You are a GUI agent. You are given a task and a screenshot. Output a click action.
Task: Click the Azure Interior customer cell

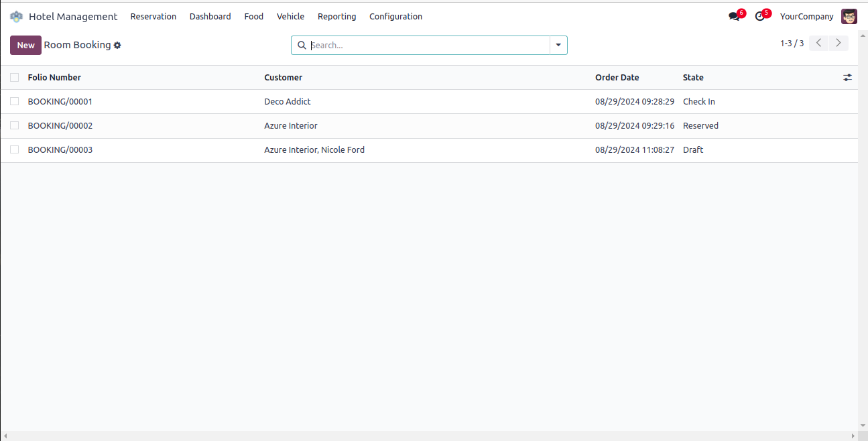point(291,126)
